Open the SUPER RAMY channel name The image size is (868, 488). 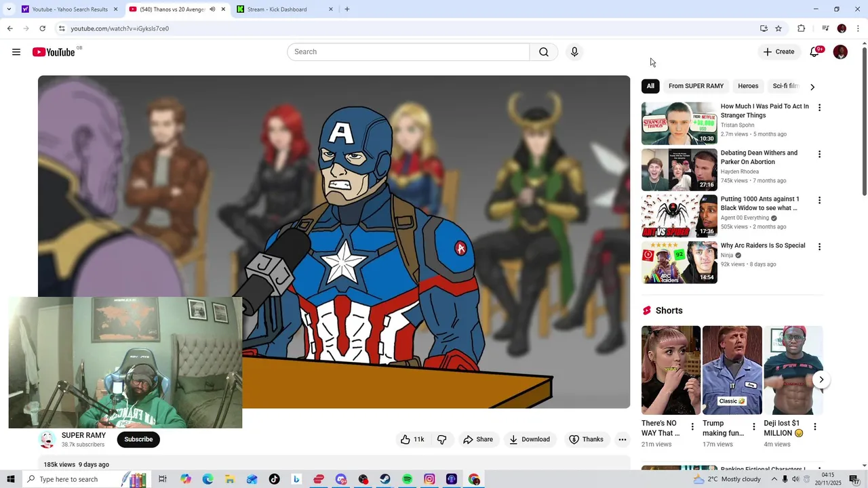pyautogui.click(x=83, y=435)
